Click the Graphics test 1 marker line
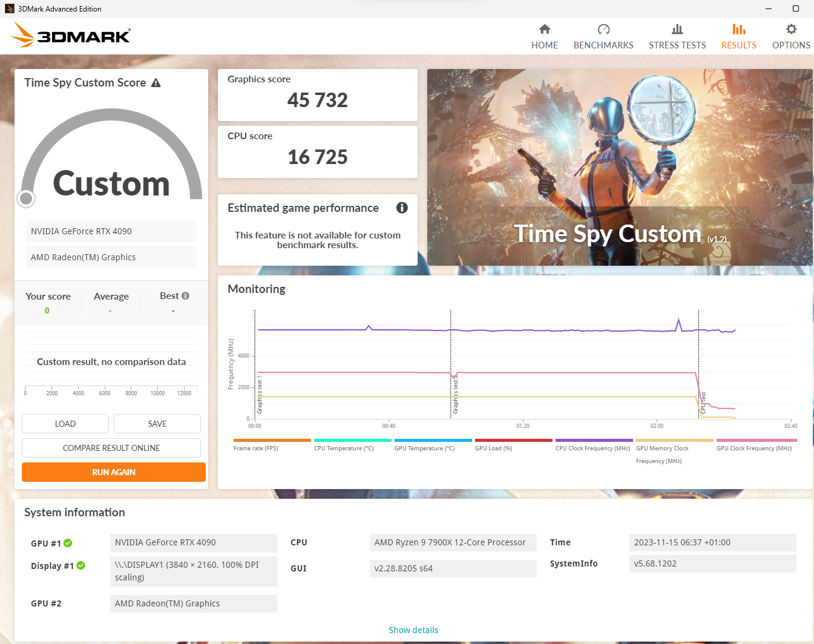Screen dimensions: 814x644 click(255, 363)
